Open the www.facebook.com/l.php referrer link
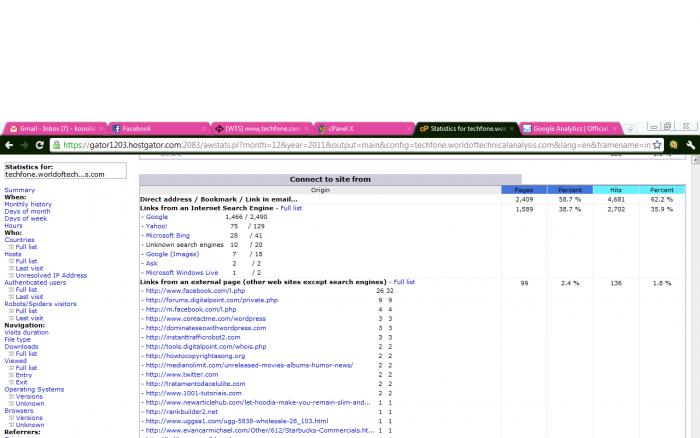Screen dimensions: 700x438 (x=195, y=291)
